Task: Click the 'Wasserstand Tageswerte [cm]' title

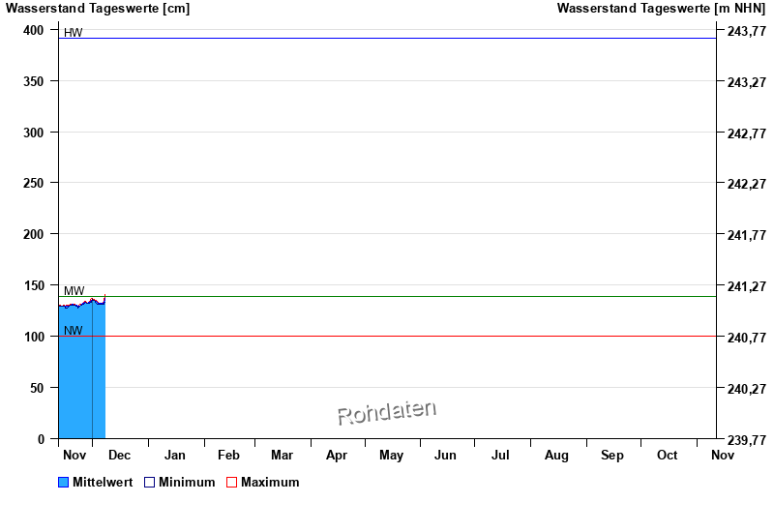Action: [x=98, y=9]
